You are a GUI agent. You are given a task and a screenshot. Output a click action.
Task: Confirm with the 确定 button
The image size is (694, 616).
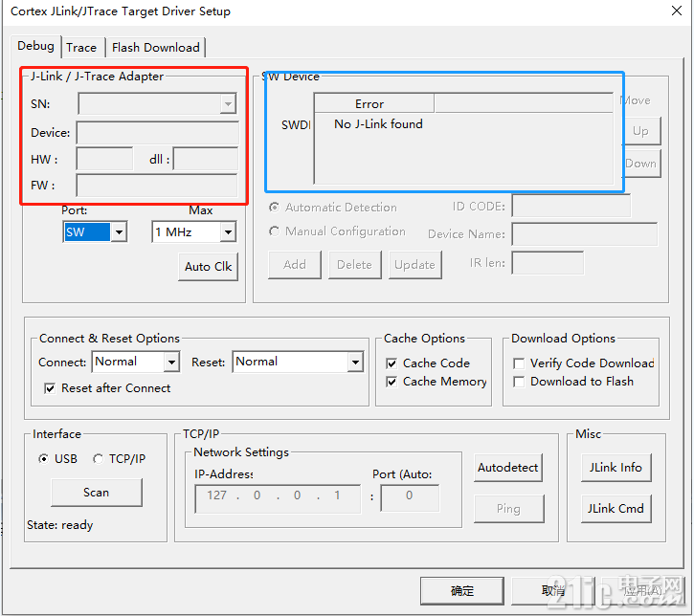coord(462,590)
